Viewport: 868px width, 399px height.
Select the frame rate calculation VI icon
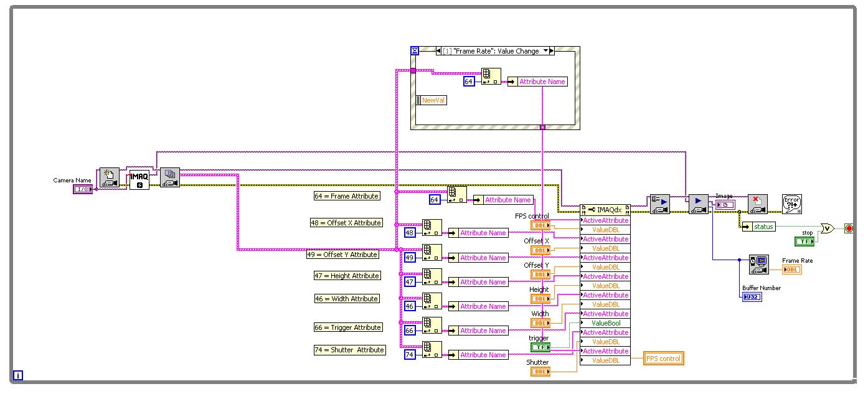click(x=758, y=265)
